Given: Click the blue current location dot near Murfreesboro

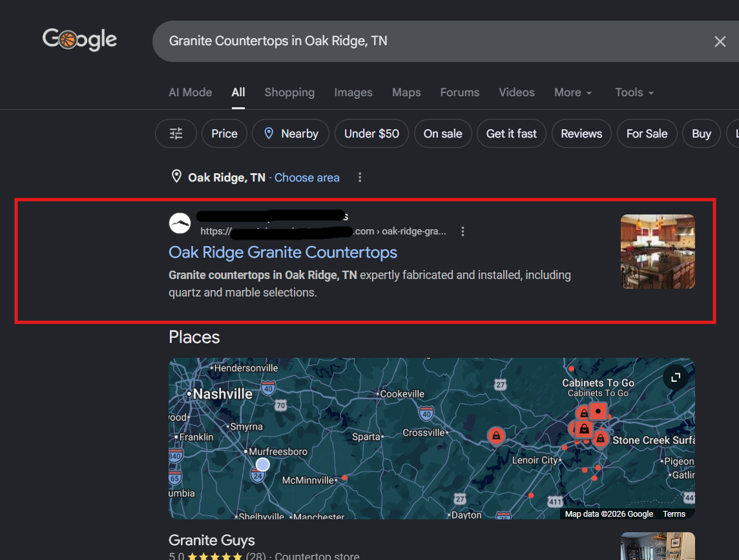Looking at the screenshot, I should tap(262, 465).
